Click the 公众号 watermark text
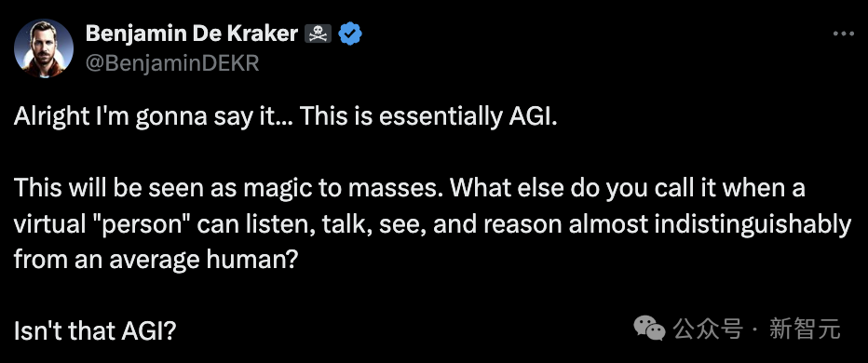This screenshot has width=868, height=363. (x=708, y=329)
